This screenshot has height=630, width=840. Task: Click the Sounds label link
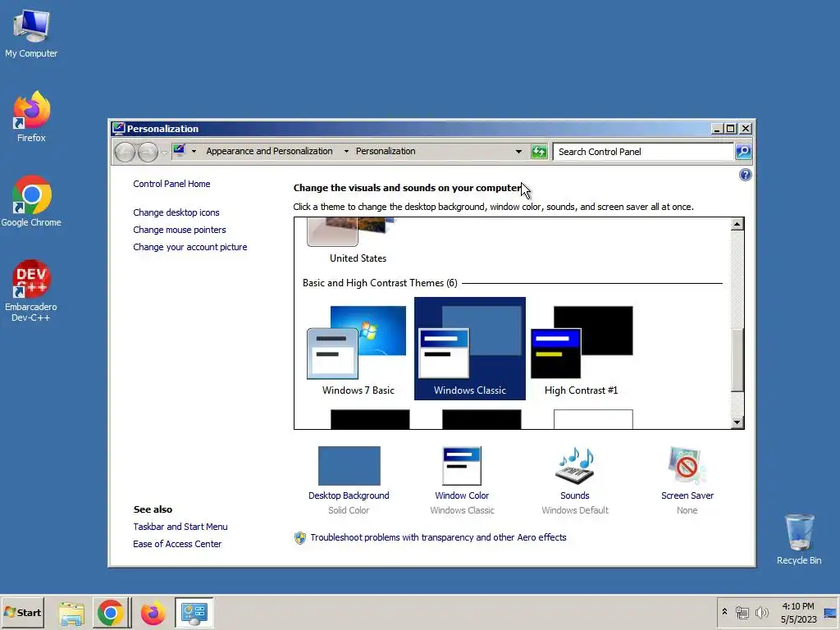point(575,495)
